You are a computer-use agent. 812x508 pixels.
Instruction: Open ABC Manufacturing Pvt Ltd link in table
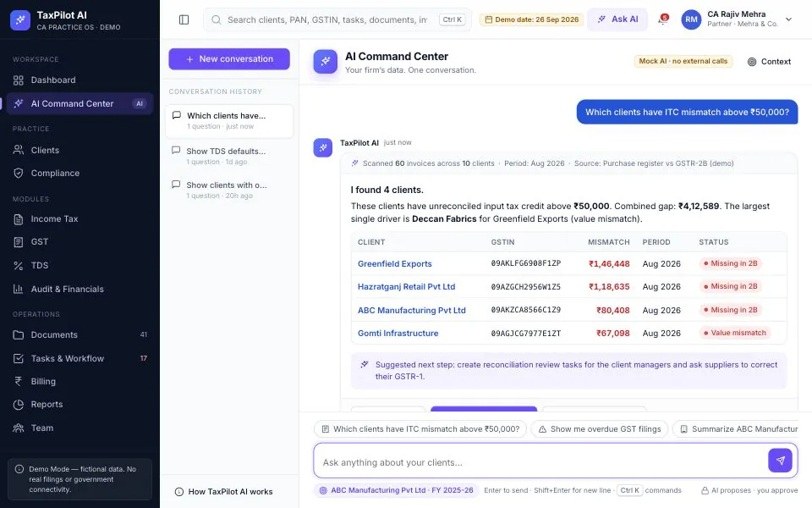[x=411, y=310]
